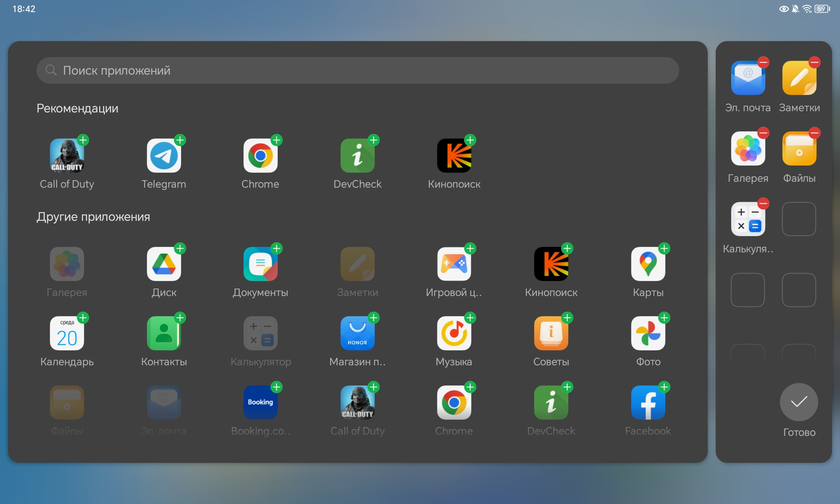Choose Галерея icon in the dock panel
Viewport: 840px width, 504px height.
click(x=748, y=149)
